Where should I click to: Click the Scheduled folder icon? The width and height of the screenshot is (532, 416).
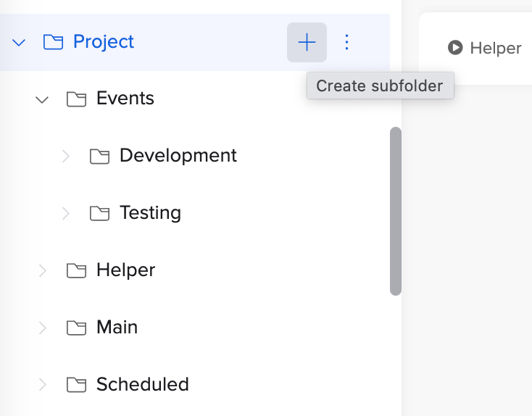click(76, 385)
